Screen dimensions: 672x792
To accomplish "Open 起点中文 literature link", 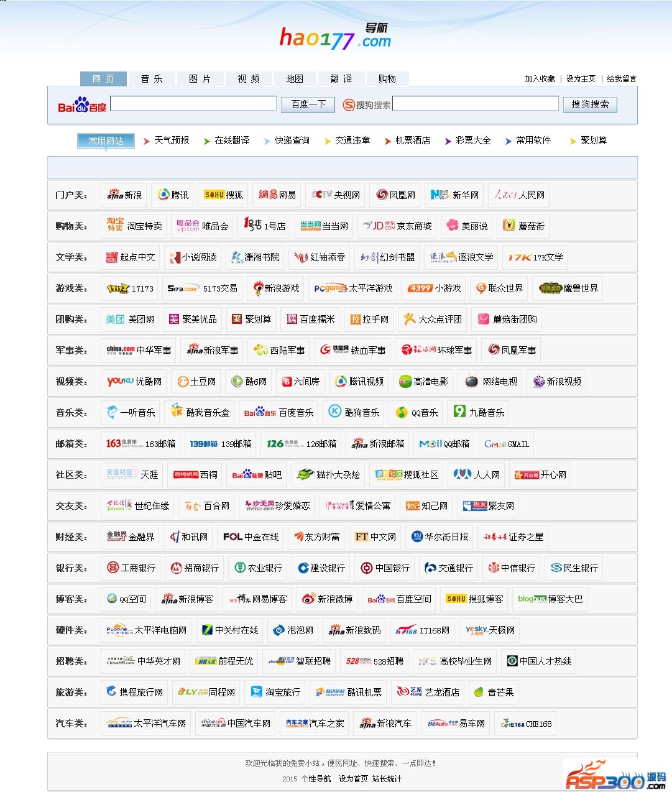I will point(131,257).
